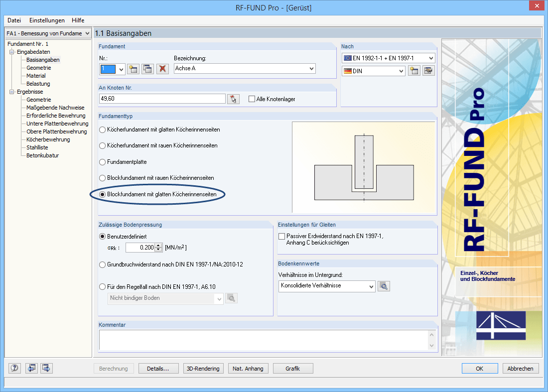The image size is (548, 392).
Task: Click the An Knoten Nr. field with 49,60
Action: pos(162,99)
